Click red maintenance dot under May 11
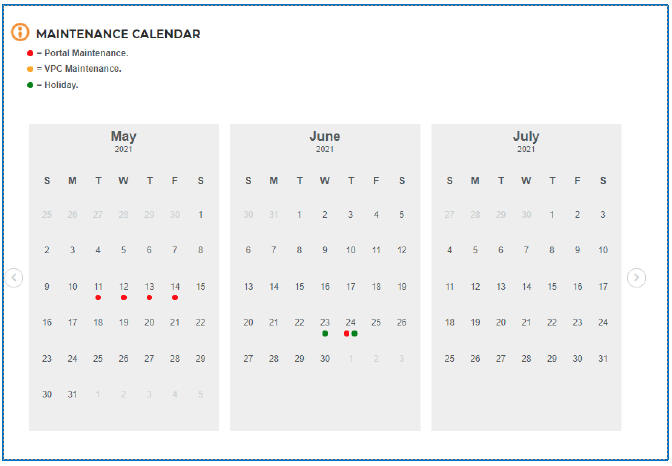Viewport: 672px width, 466px height. pyautogui.click(x=98, y=297)
